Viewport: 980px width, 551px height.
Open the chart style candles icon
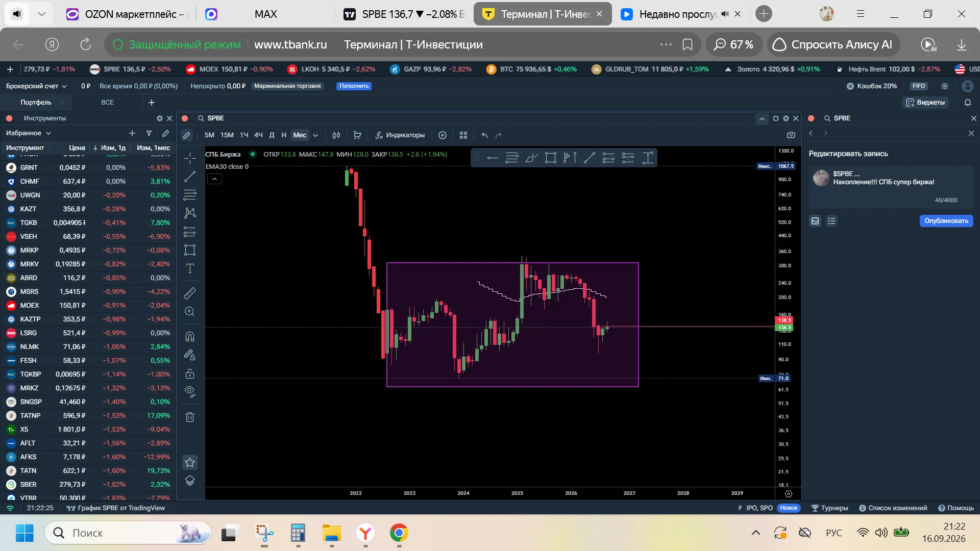pyautogui.click(x=336, y=135)
